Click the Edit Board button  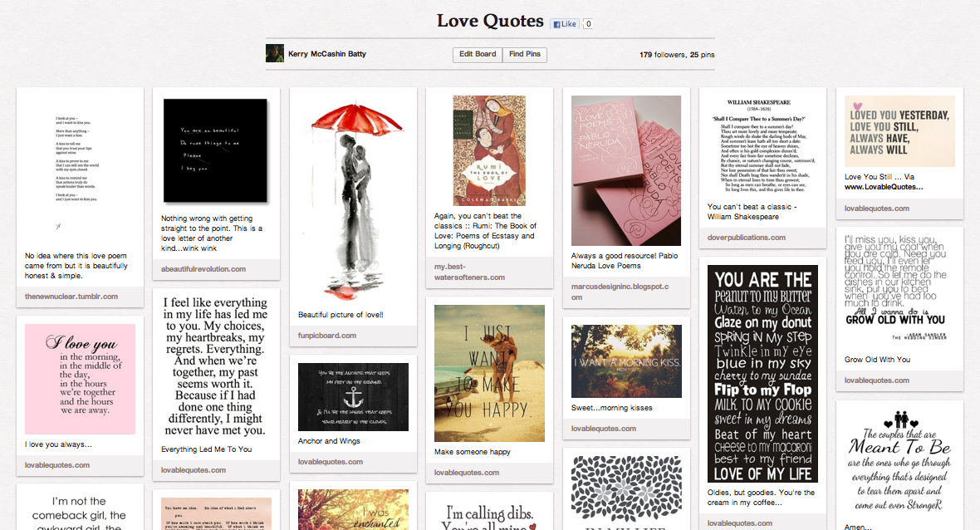click(478, 54)
